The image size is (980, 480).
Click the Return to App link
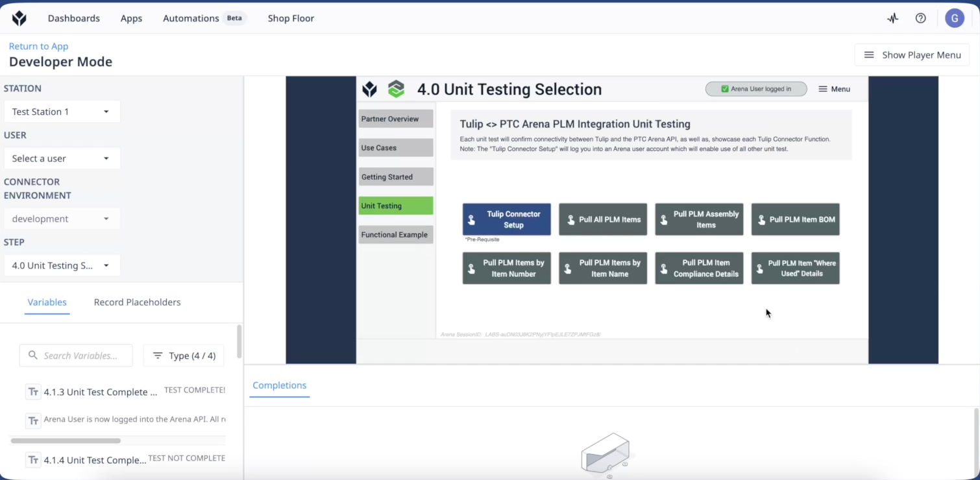[x=38, y=46]
